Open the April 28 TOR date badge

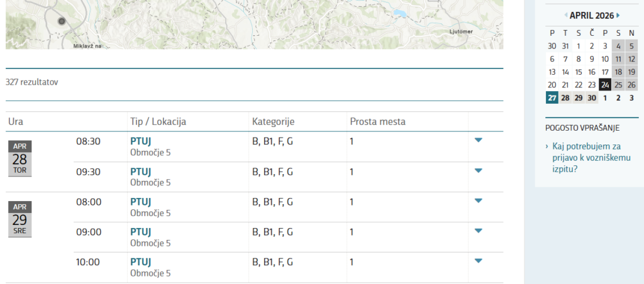point(19,158)
